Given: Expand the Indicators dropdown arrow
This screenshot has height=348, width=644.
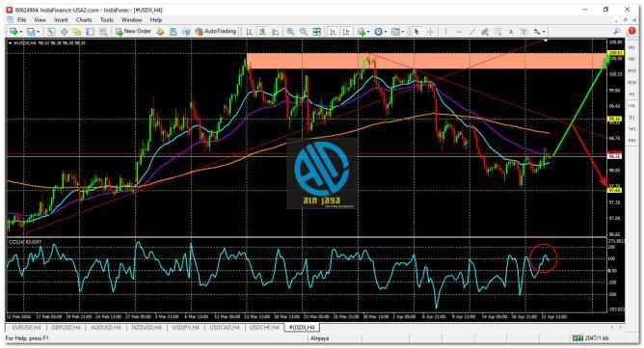Looking at the screenshot, I should 368,32.
